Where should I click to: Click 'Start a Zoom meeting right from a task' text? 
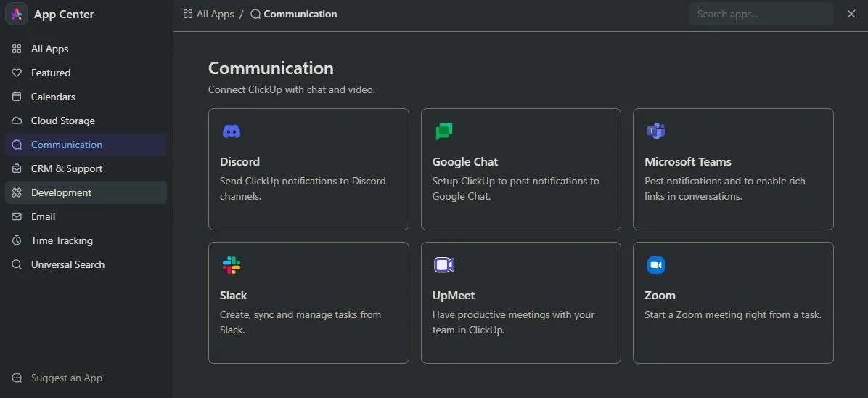[x=733, y=314]
